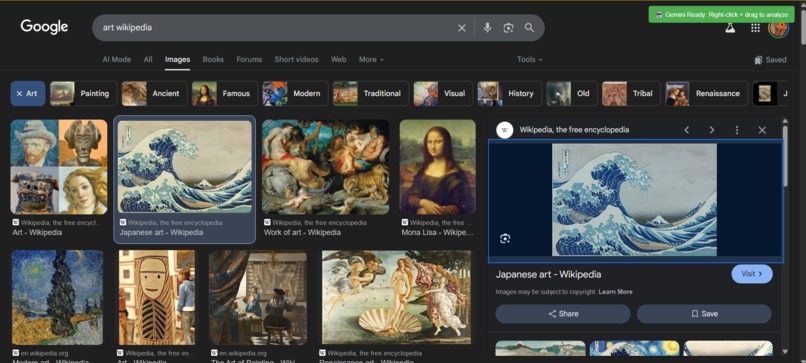The width and height of the screenshot is (806, 363).
Task: Select the Traditional filter chip
Action: click(371, 94)
